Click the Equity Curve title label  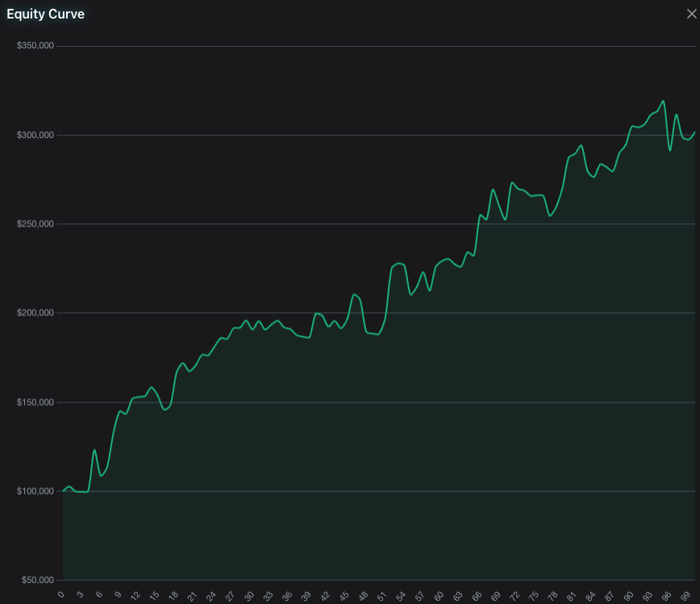click(x=44, y=14)
